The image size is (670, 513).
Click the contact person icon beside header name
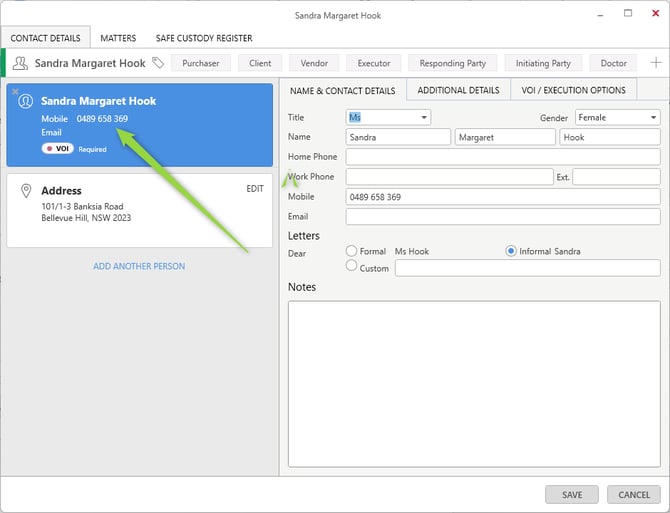click(x=20, y=63)
